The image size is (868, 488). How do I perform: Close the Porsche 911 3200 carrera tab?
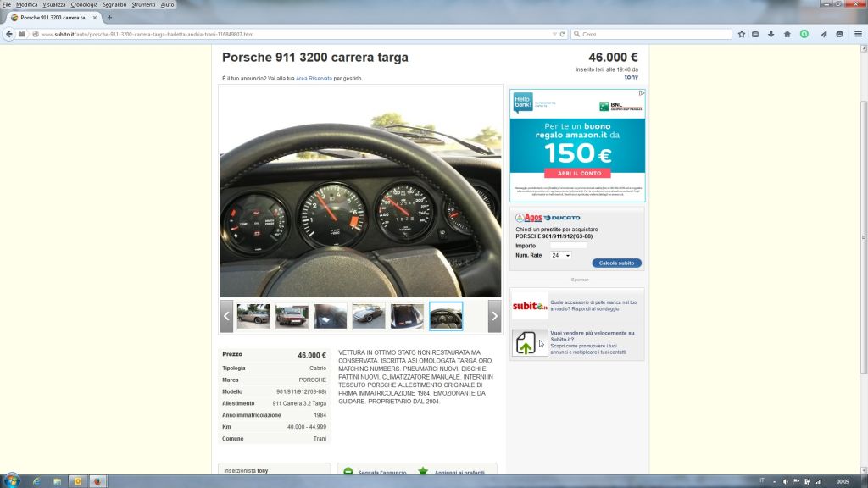[x=95, y=18]
